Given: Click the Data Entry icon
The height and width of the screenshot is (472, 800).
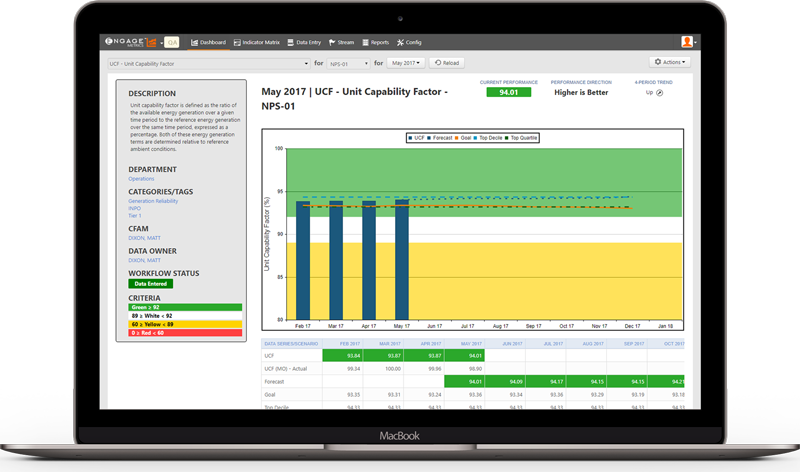Looking at the screenshot, I should pyautogui.click(x=290, y=43).
